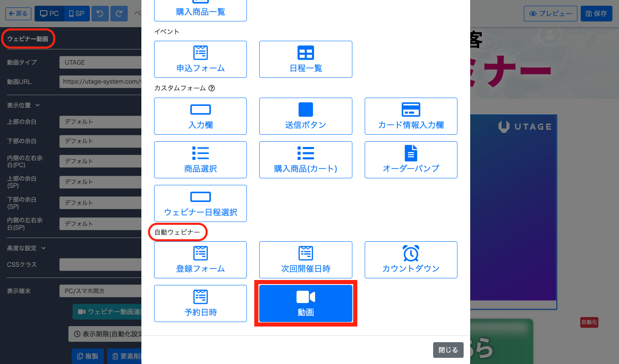The height and width of the screenshot is (364, 619).
Task: Click the 保存 save button
Action: [596, 14]
